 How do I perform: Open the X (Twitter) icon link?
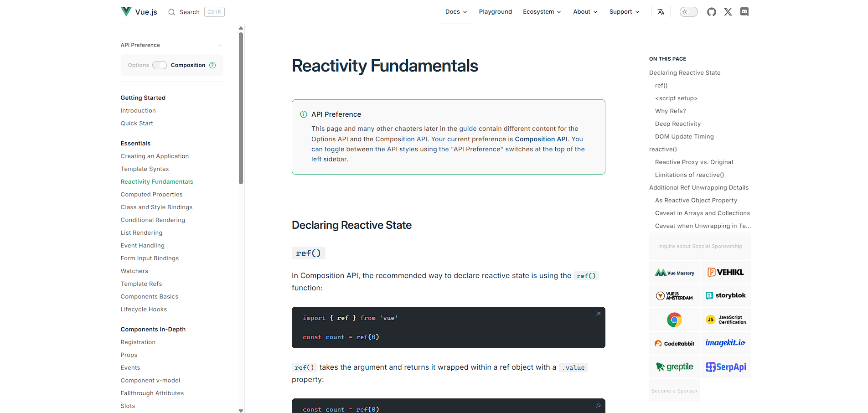pyautogui.click(x=728, y=12)
